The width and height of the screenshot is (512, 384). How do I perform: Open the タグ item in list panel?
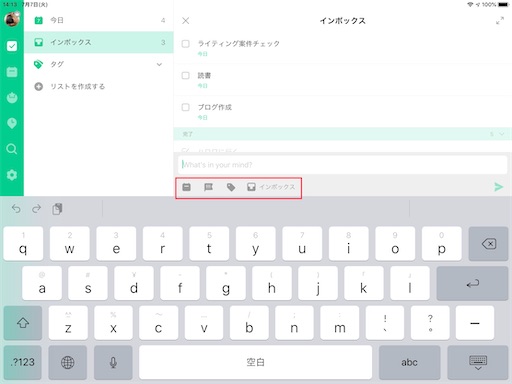coord(99,64)
